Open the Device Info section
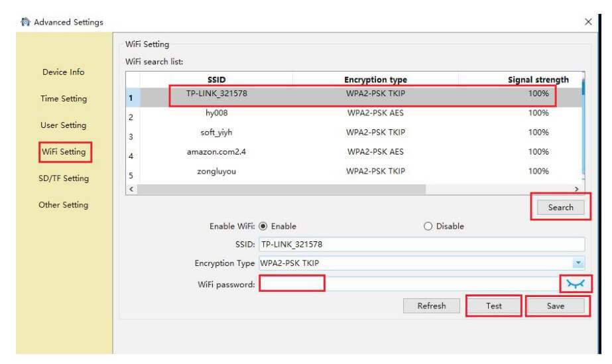Viewport: 612px width, 364px height. [63, 72]
